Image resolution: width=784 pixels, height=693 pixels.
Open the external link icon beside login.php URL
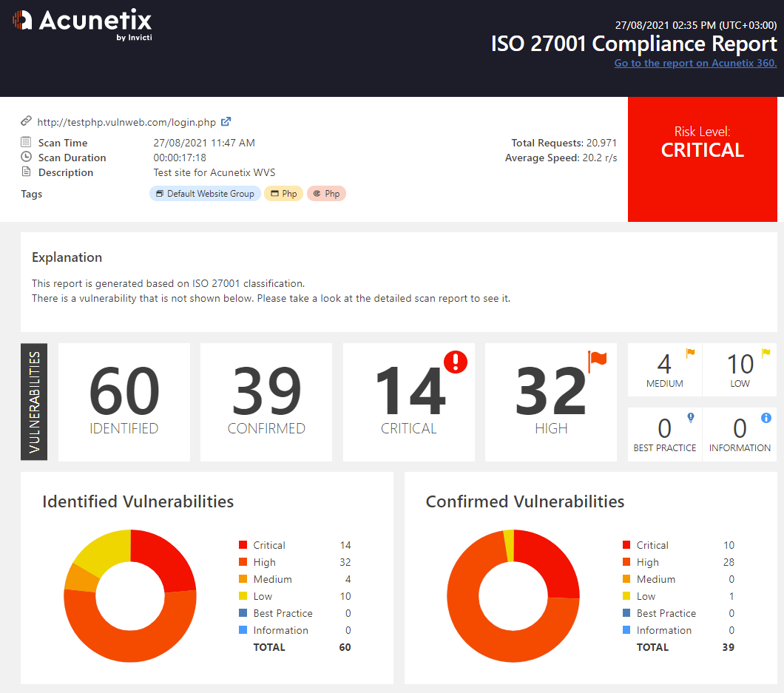[226, 121]
